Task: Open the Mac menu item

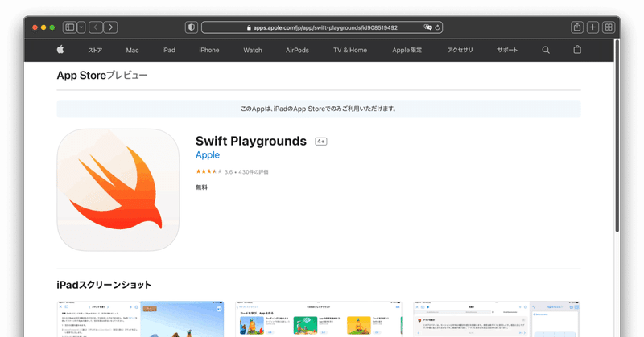Action: pos(132,50)
